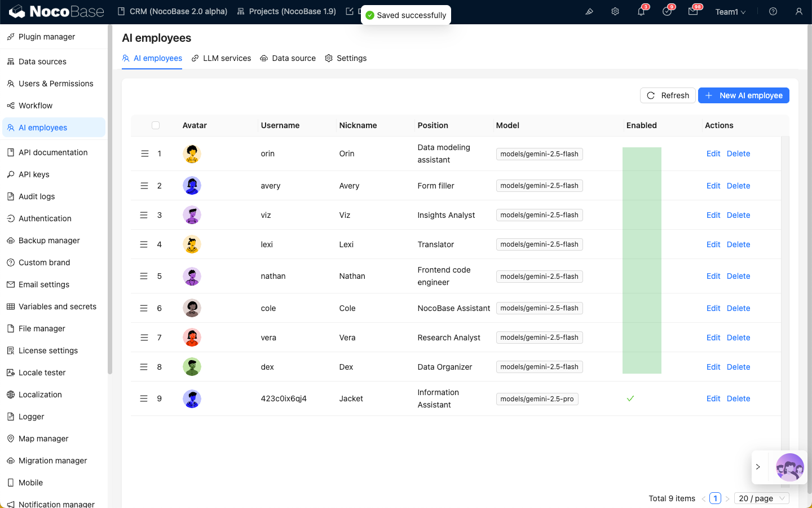Collapse the AI assistant floating panel arrow

click(758, 467)
